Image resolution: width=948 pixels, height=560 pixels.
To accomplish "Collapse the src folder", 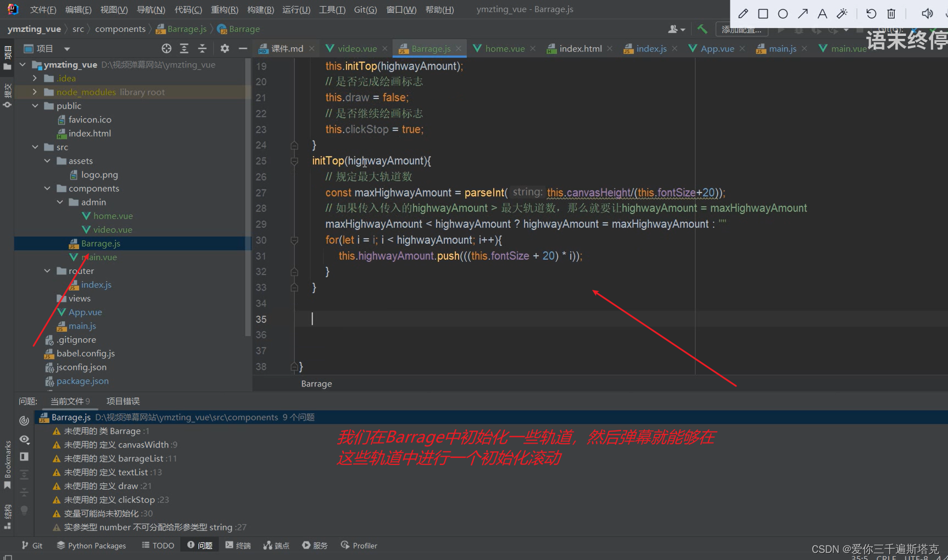I will point(35,147).
